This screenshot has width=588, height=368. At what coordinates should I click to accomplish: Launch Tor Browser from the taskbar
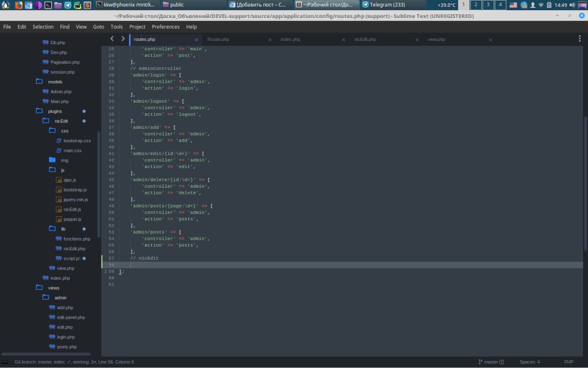(x=38, y=5)
